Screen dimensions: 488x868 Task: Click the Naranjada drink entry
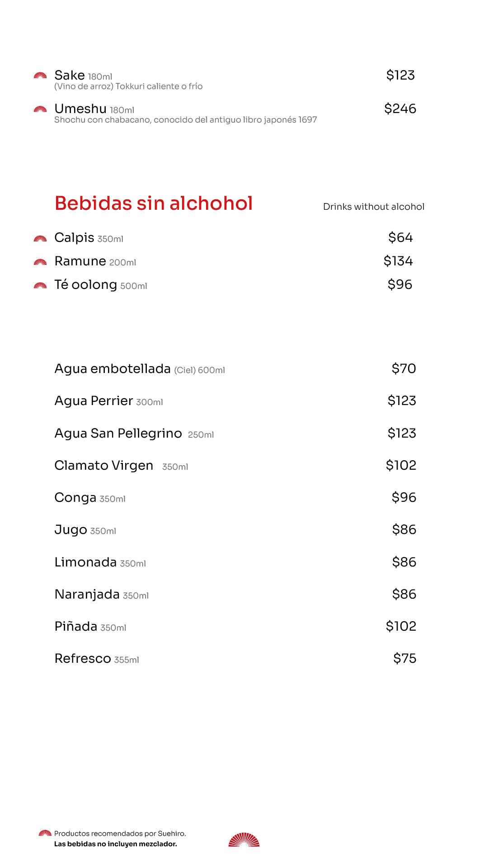[x=87, y=594]
